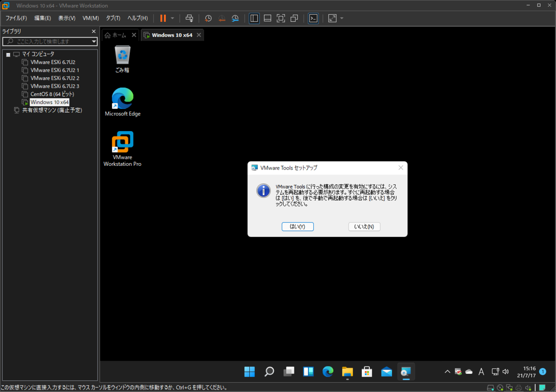Collapse the マイ コンピュータ tree node

click(8, 54)
